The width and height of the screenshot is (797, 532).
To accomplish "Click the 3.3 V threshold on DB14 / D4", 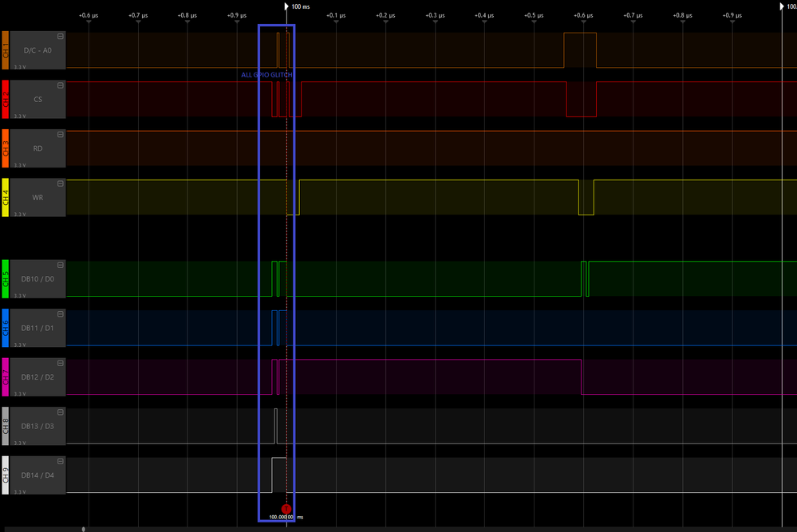I will coord(20,492).
